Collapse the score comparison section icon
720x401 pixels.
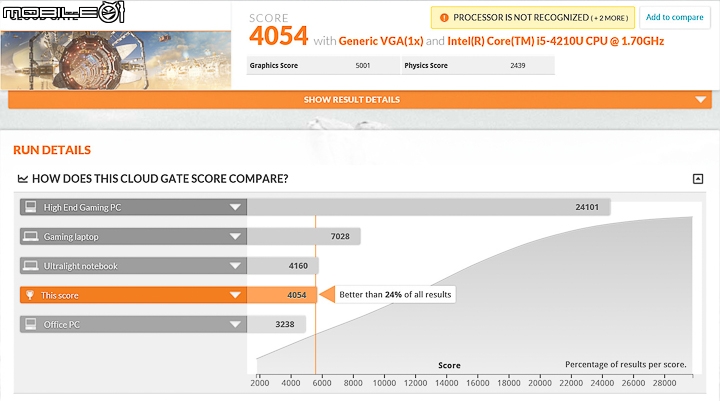[698, 179]
